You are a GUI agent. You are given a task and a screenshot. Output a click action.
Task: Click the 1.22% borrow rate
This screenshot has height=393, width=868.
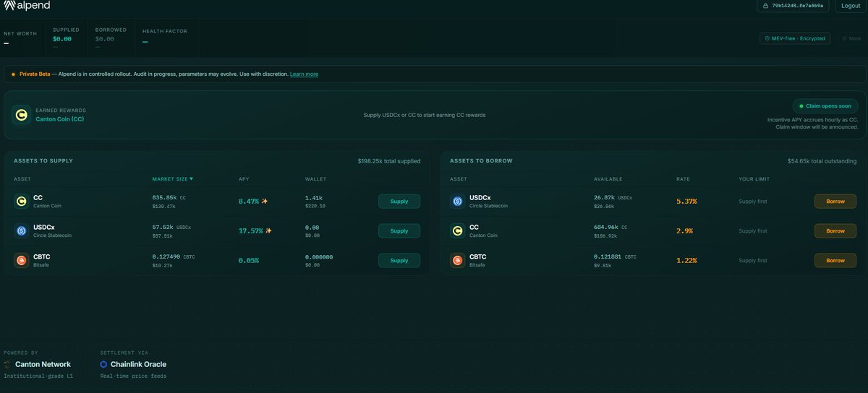[686, 260]
